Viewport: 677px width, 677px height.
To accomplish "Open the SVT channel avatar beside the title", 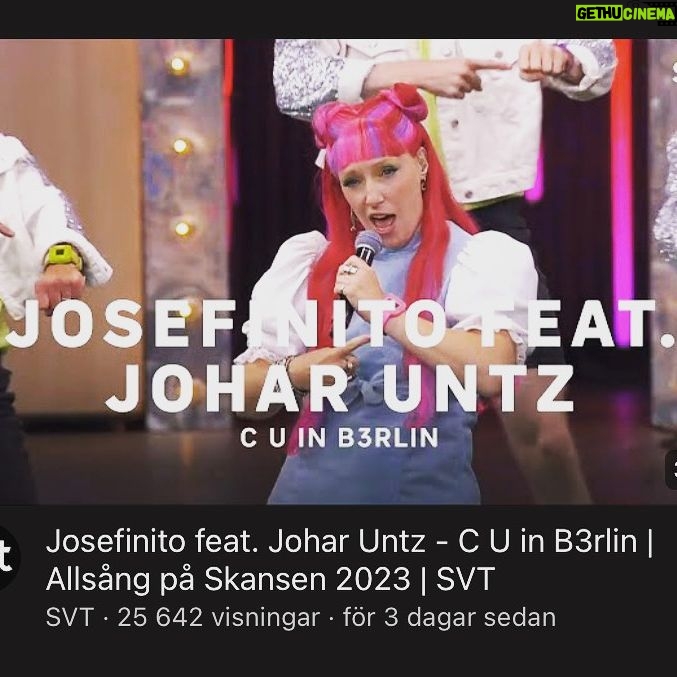I will (x=9, y=558).
